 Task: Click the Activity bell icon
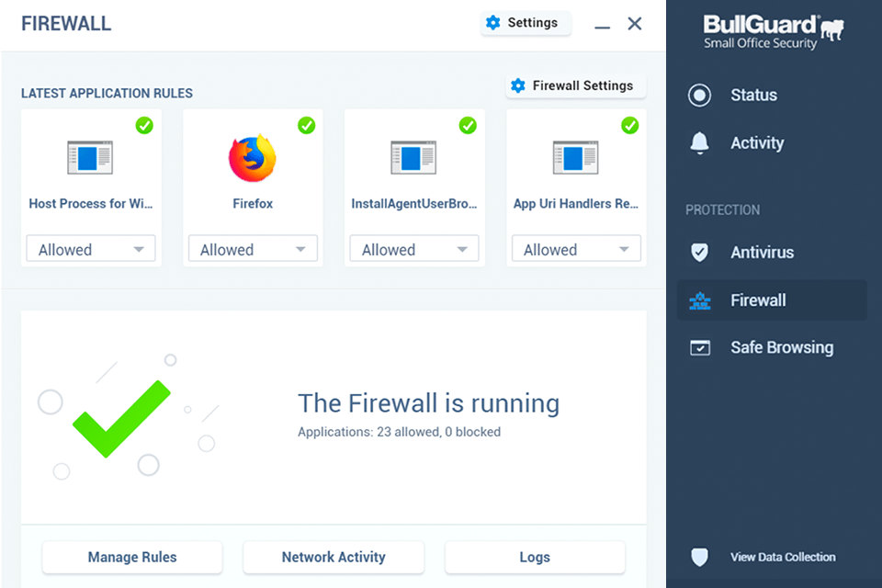click(x=700, y=142)
